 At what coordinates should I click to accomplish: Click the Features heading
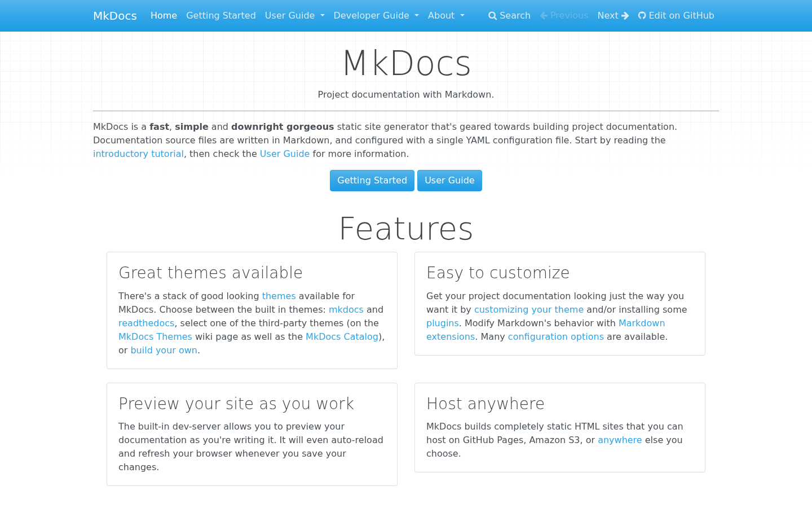coord(406,229)
